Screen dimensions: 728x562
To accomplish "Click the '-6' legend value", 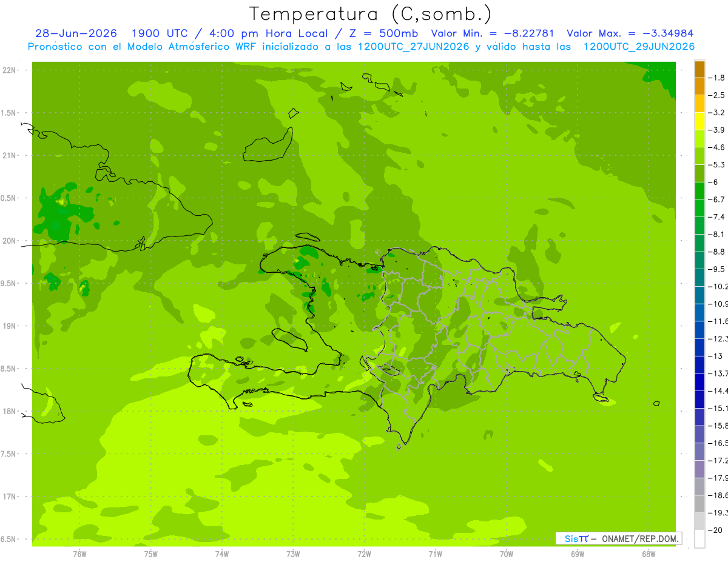I will click(x=713, y=182).
